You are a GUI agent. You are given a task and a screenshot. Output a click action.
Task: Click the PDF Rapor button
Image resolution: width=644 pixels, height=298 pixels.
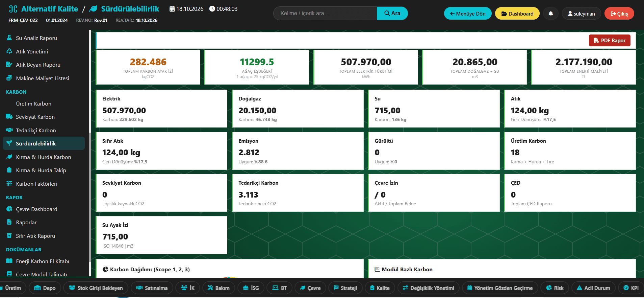610,40
